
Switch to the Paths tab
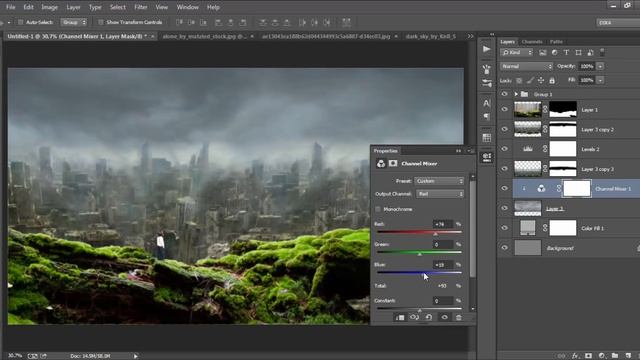tap(556, 42)
